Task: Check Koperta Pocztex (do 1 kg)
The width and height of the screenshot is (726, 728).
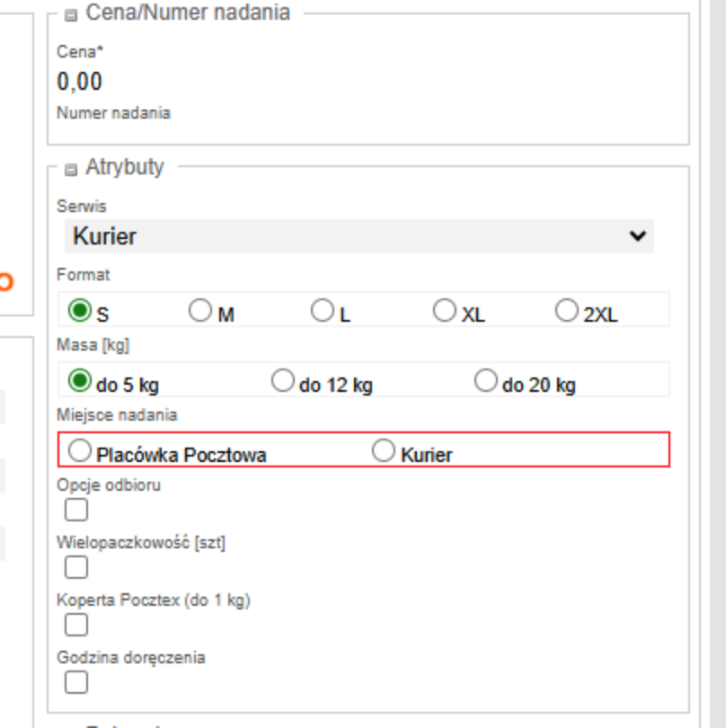Action: [x=76, y=625]
